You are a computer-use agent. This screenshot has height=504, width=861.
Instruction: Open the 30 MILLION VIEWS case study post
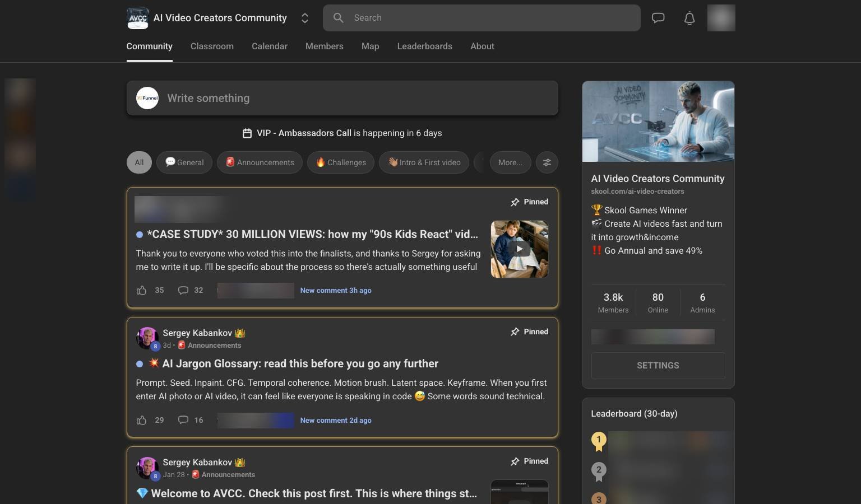312,235
